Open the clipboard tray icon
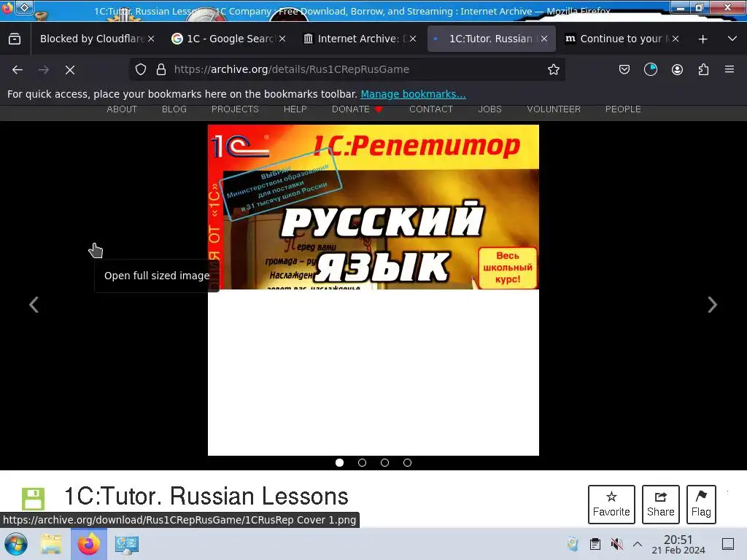The width and height of the screenshot is (747, 560). click(x=595, y=544)
